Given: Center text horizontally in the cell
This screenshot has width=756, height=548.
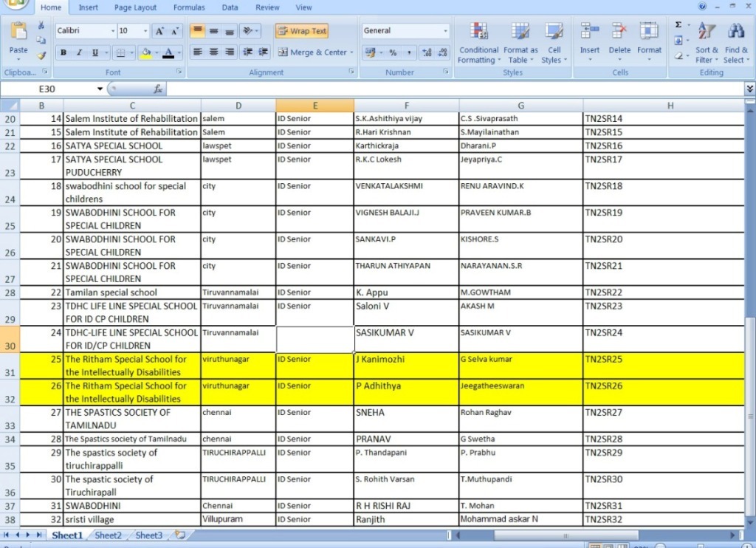Looking at the screenshot, I should tap(213, 52).
